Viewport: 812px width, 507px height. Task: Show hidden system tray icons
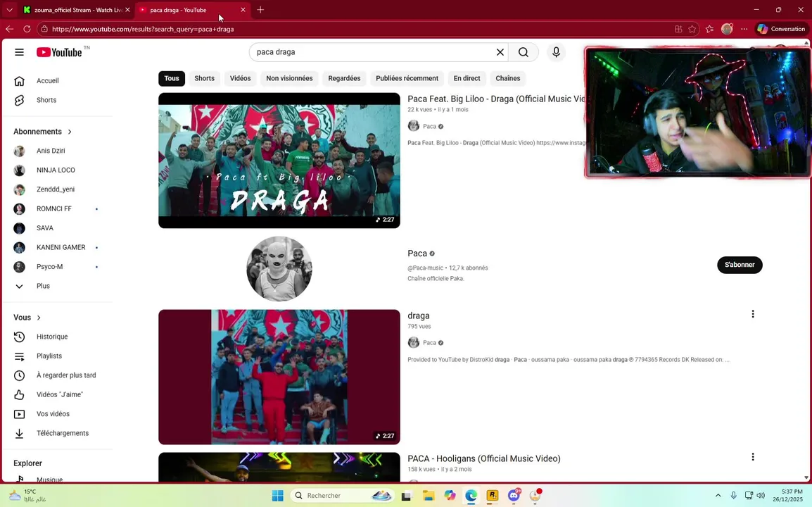coord(718,496)
